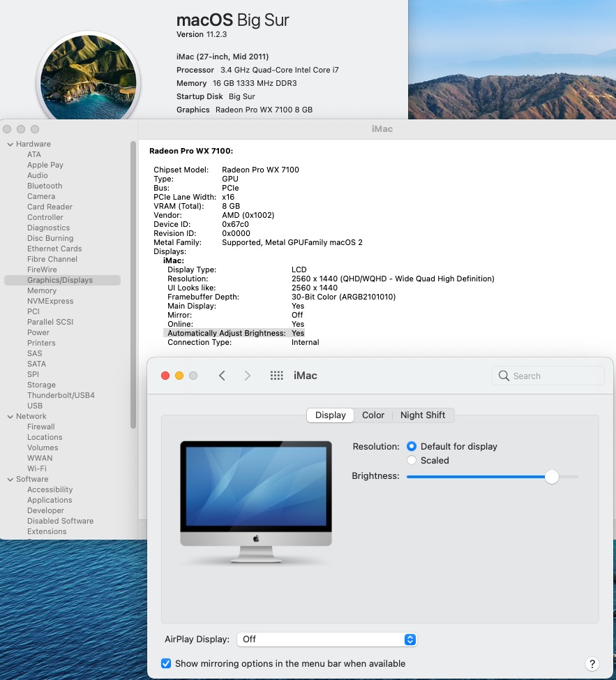Viewport: 616px width, 680px height.
Task: Select Storage in the sidebar
Action: pos(41,385)
